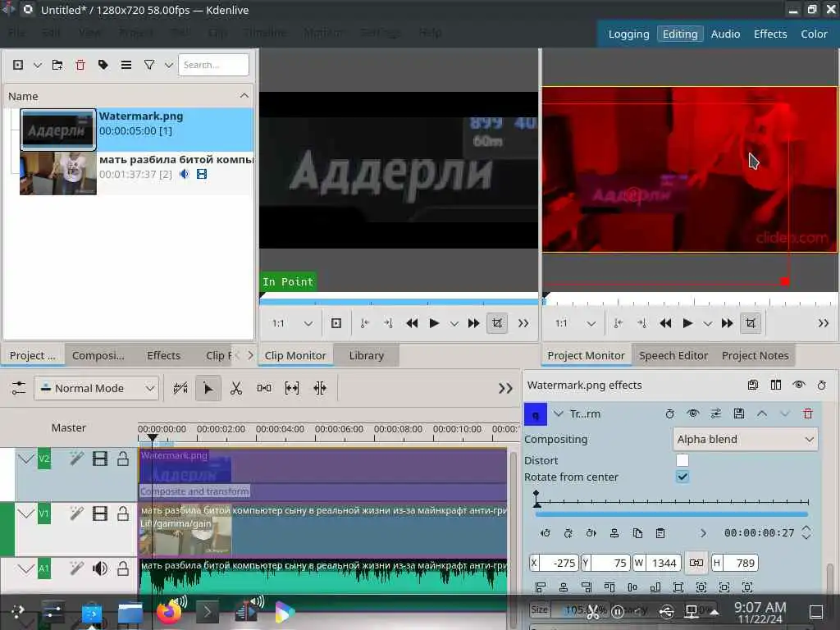The width and height of the screenshot is (840, 630).
Task: Select the Razor scissors tool in timeline toolbar
Action: [x=236, y=388]
